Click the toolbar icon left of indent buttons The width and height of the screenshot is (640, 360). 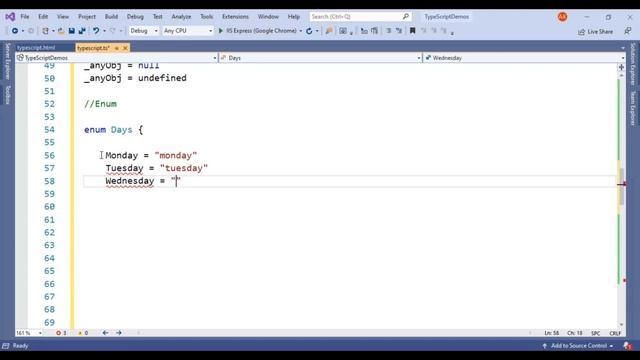pos(343,31)
